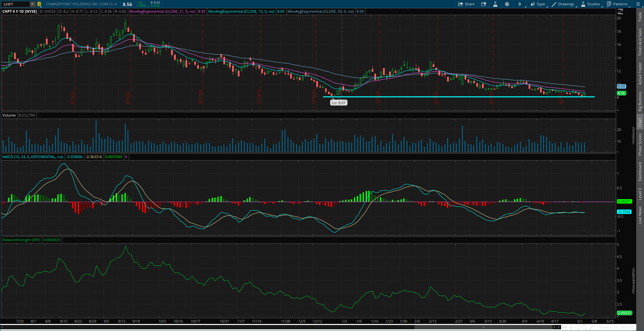Image resolution: width=644 pixels, height=331 pixels.
Task: Click MovAvgExponential (CLOSE, 50, 0, no) label
Action: click(x=321, y=11)
